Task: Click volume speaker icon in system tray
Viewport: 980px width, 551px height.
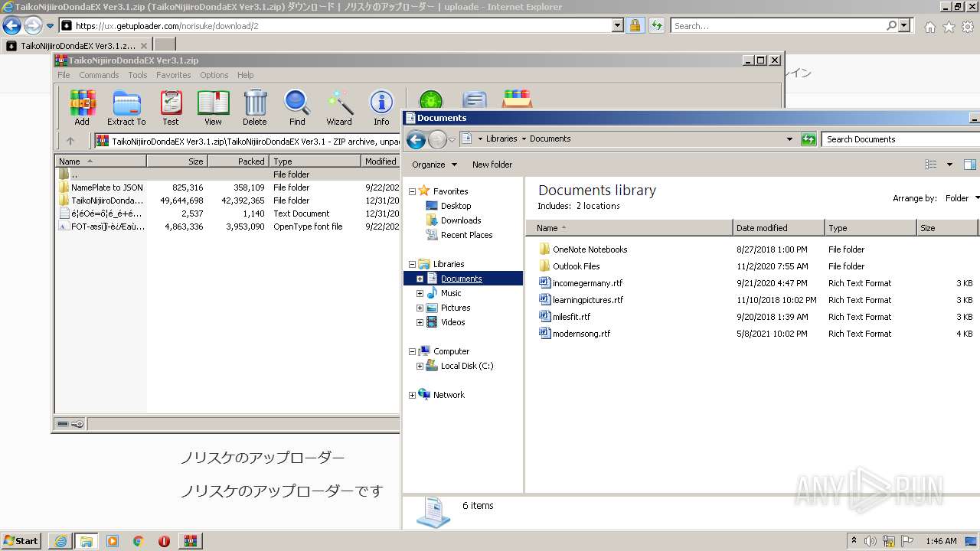Action: [871, 541]
